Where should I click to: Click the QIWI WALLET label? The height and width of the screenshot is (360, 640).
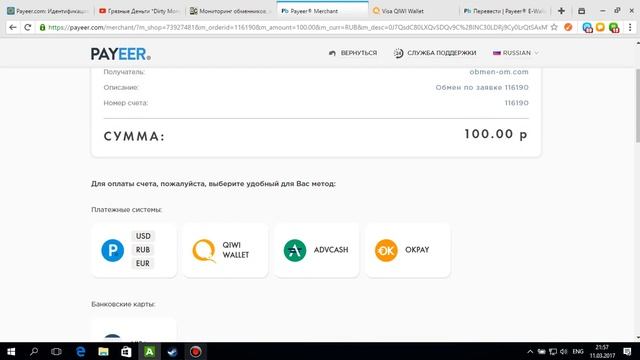(x=236, y=250)
